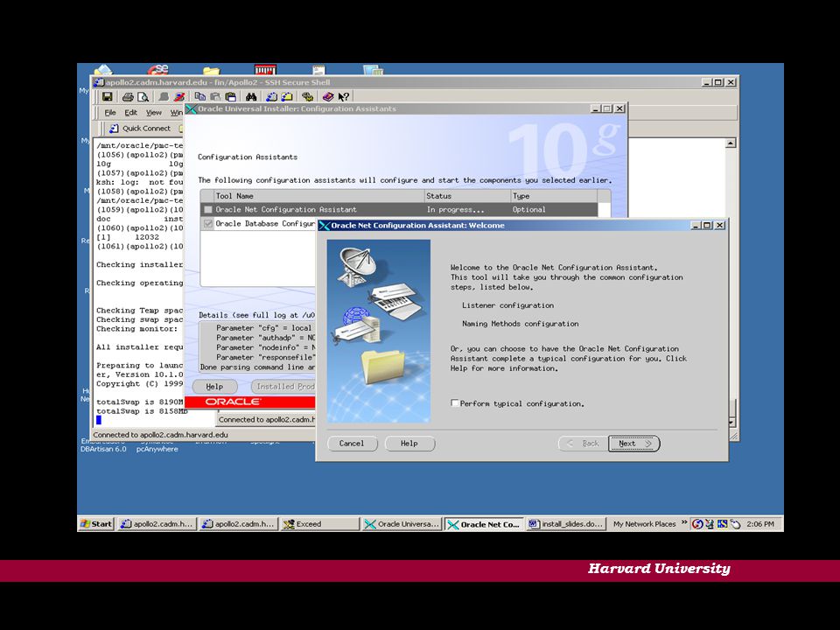The height and width of the screenshot is (630, 840).
Task: Click the SSH Secure Shell title bar icon
Action: tap(99, 82)
